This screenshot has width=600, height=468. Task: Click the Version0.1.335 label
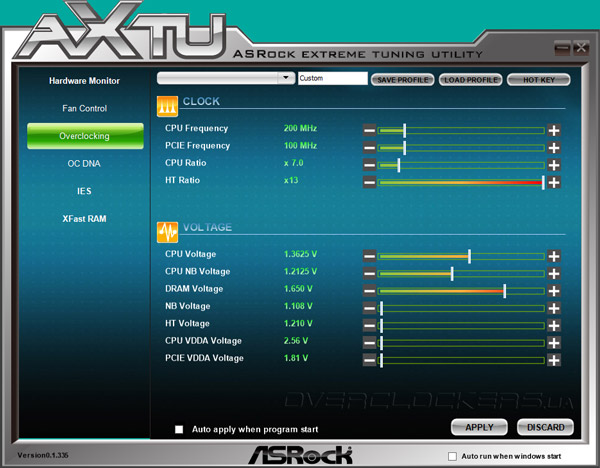pos(42,455)
